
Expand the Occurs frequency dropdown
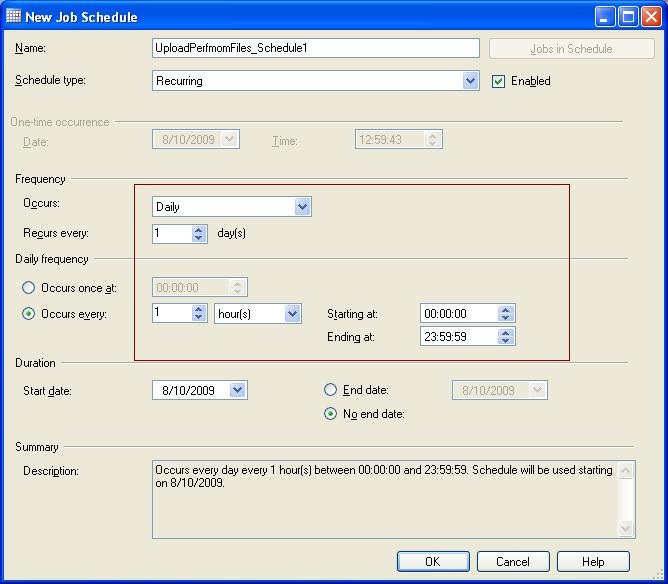(303, 207)
